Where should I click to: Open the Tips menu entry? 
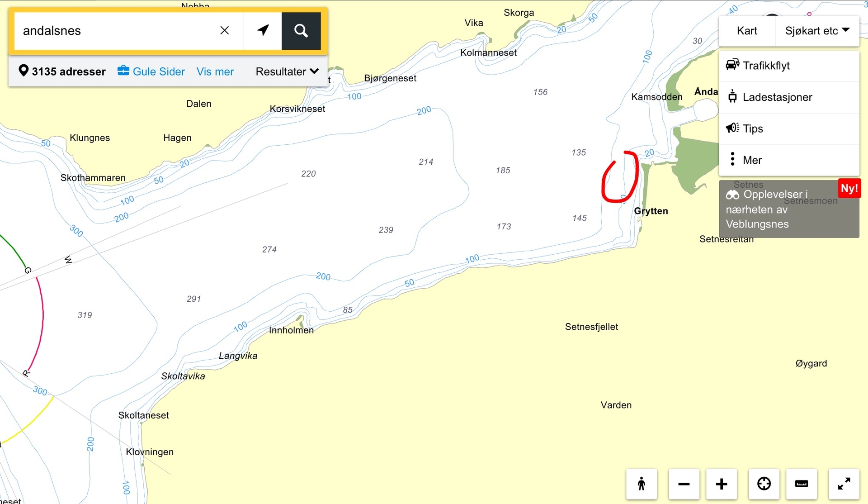(x=789, y=128)
